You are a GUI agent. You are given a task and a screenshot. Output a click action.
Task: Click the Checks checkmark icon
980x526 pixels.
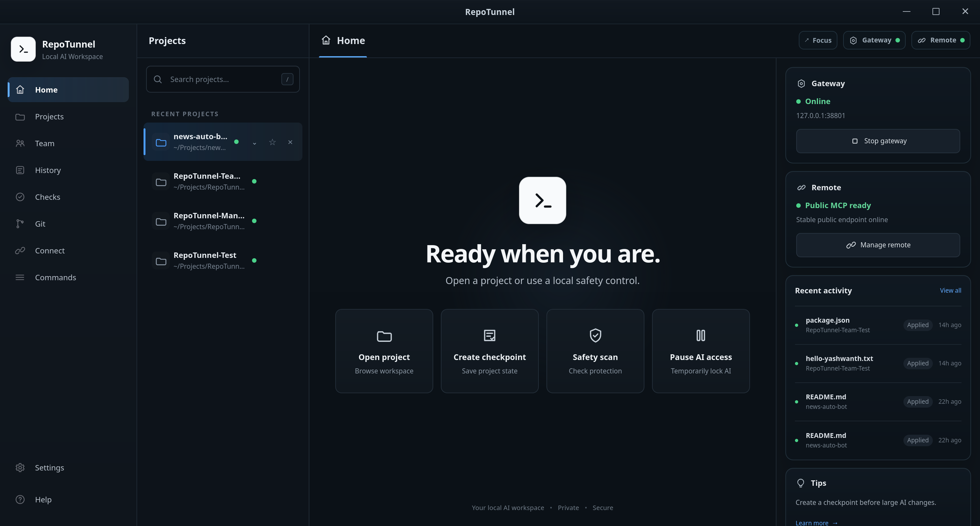tap(20, 197)
